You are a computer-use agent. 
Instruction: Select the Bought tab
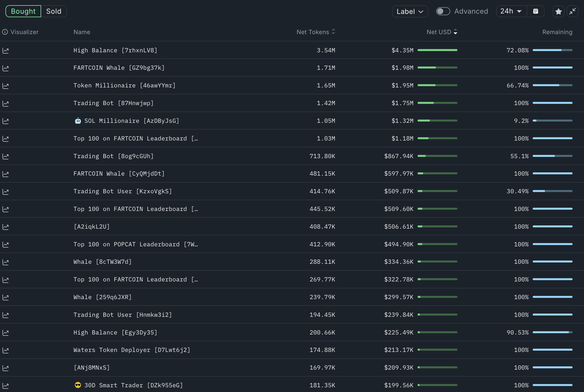(23, 11)
